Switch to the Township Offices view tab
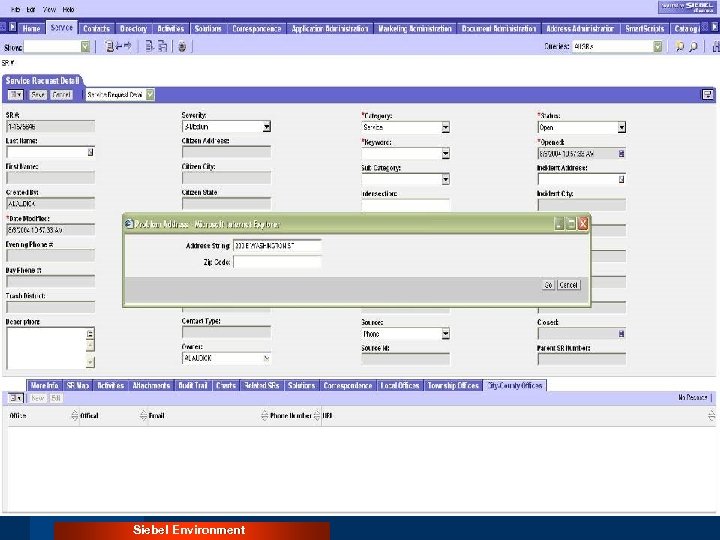720x540 pixels. tap(453, 385)
